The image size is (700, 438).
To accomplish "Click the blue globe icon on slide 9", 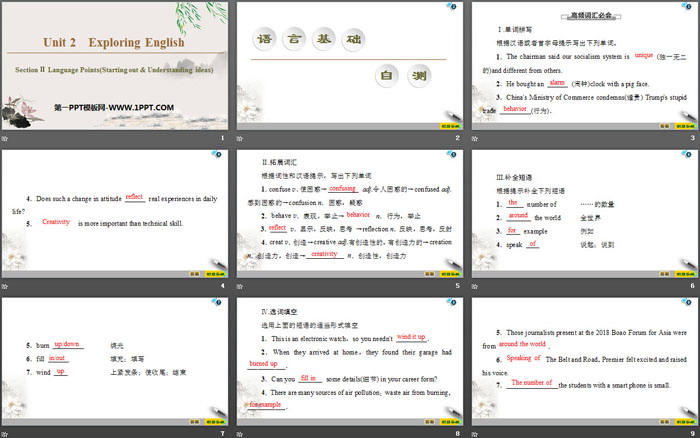I will tap(687, 302).
